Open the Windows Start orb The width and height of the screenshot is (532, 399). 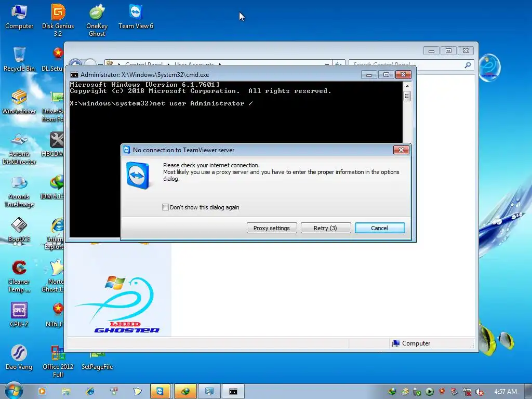click(x=14, y=391)
